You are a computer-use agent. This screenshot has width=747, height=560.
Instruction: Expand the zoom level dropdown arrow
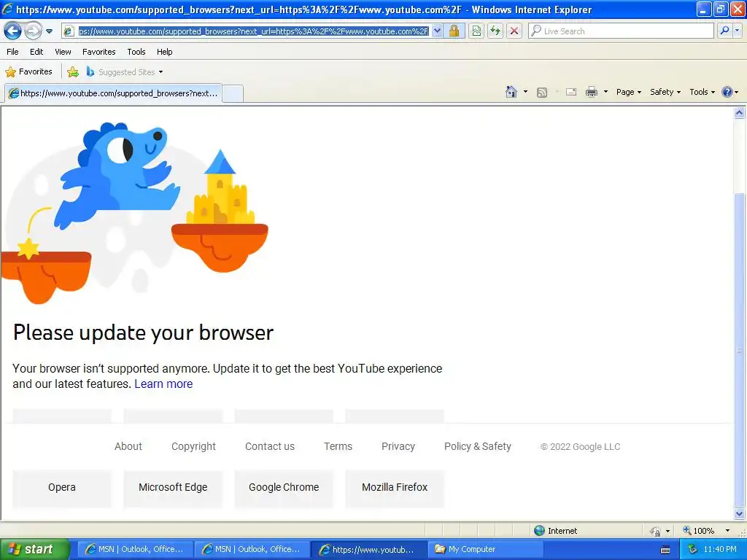coord(727,531)
